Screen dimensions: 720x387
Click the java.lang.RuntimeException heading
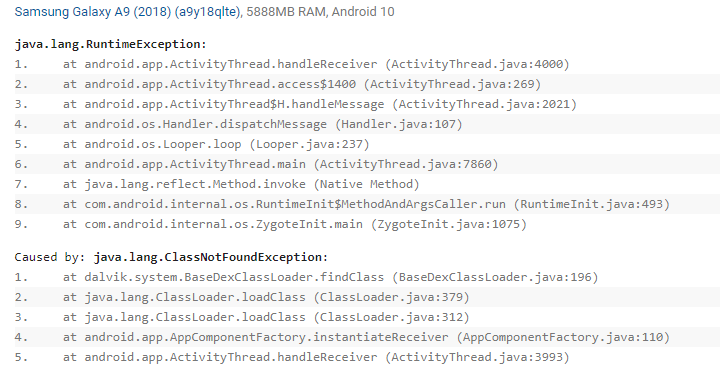tap(111, 44)
